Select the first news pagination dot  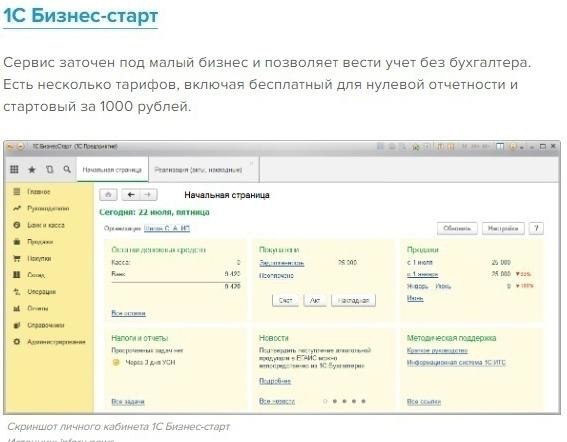(325, 401)
